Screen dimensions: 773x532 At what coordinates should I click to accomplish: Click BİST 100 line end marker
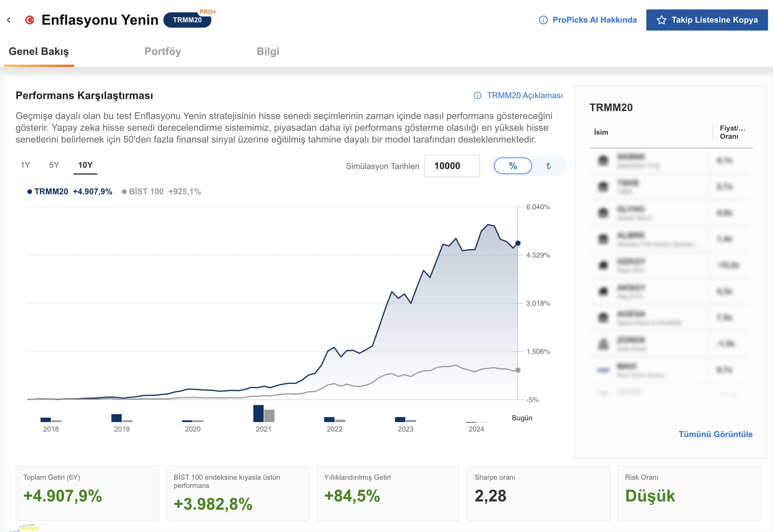click(518, 370)
